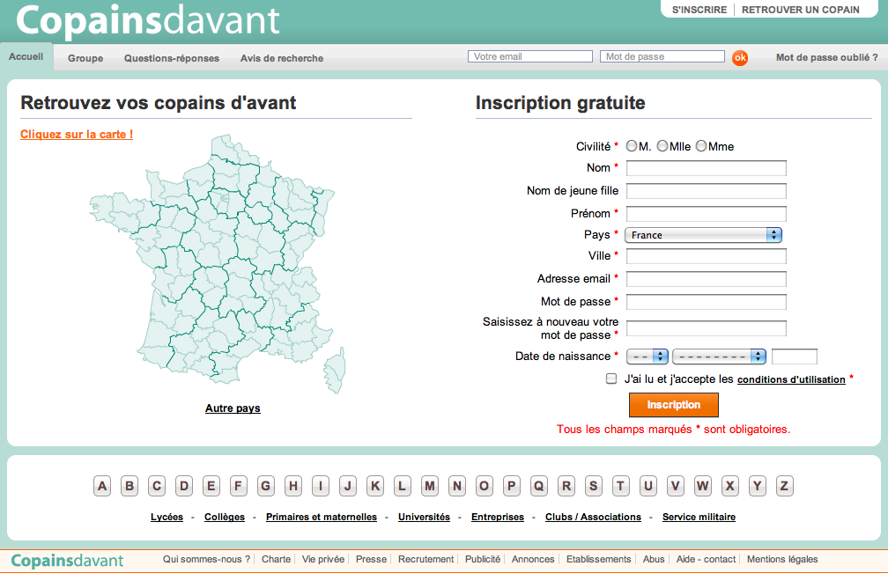Select the Mme civility radio button
This screenshot has width=888, height=588.
click(x=701, y=146)
